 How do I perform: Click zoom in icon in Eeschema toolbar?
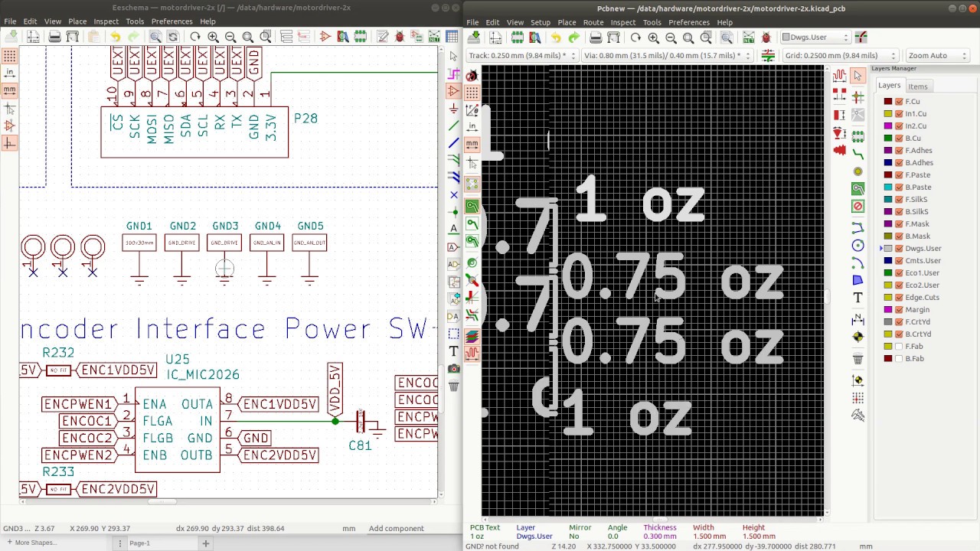point(213,36)
